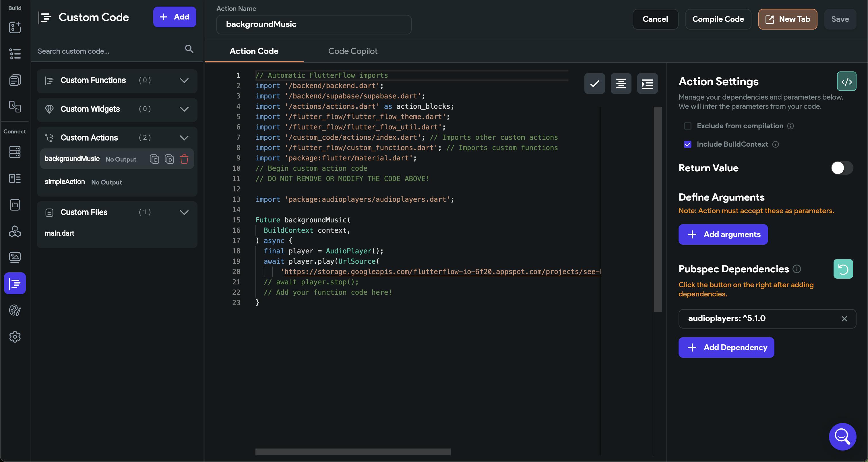Image resolution: width=868 pixels, height=462 pixels.
Task: Select the simpleAction custom action
Action: 65,182
